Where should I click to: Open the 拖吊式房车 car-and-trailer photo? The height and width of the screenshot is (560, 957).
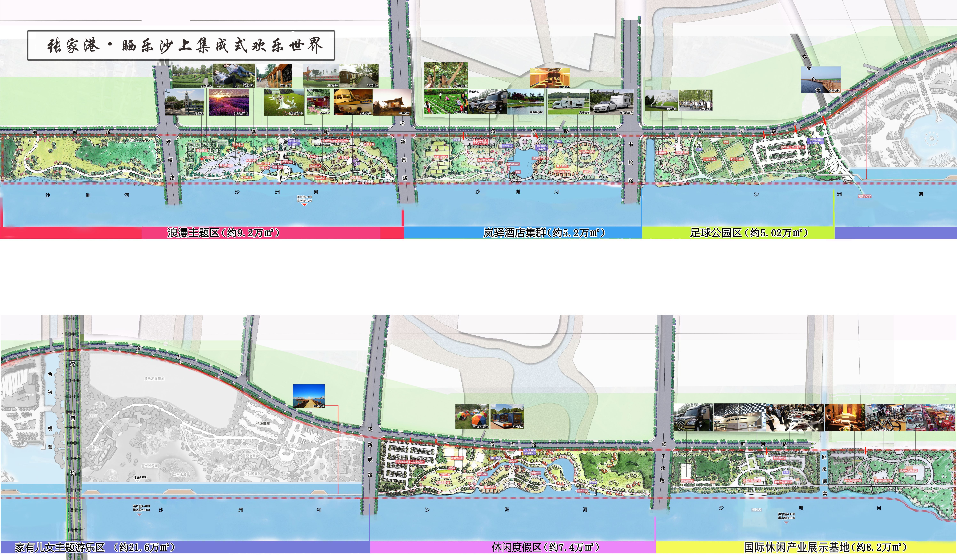pos(611,102)
